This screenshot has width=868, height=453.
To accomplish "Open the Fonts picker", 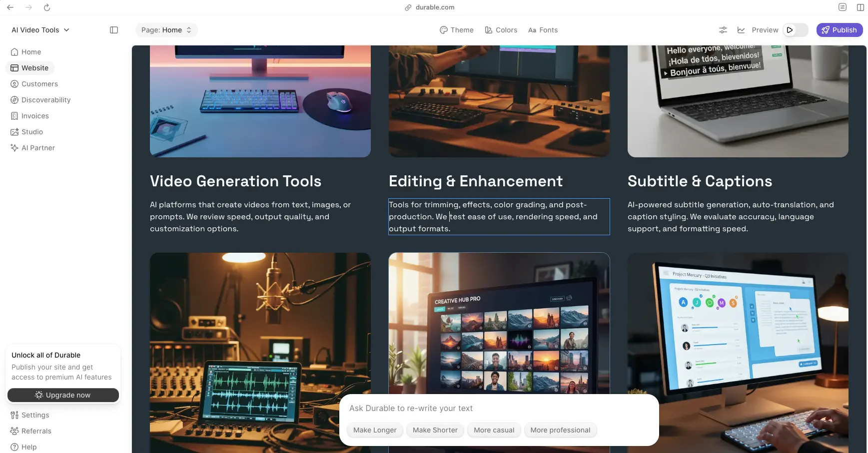I will click(x=543, y=30).
